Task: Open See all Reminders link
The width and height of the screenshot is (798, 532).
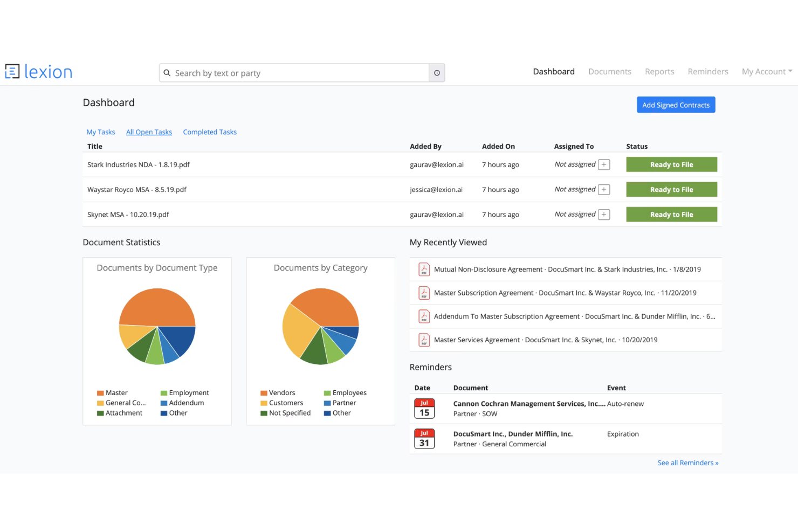Action: [x=688, y=463]
